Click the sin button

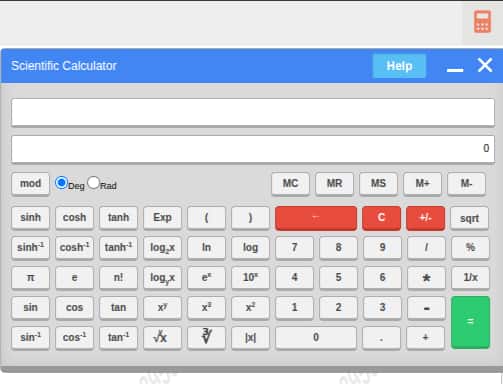click(30, 308)
